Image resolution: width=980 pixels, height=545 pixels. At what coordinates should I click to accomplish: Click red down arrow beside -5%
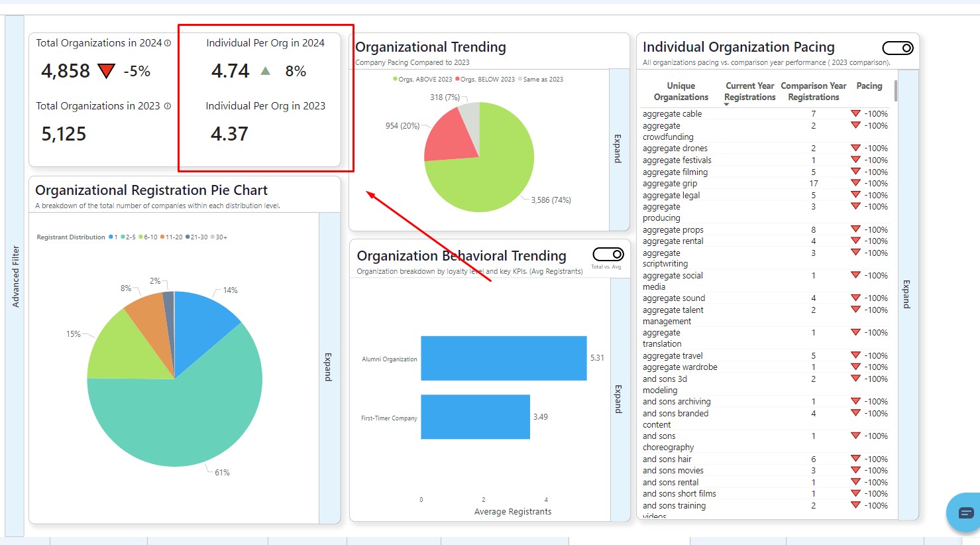coord(106,71)
